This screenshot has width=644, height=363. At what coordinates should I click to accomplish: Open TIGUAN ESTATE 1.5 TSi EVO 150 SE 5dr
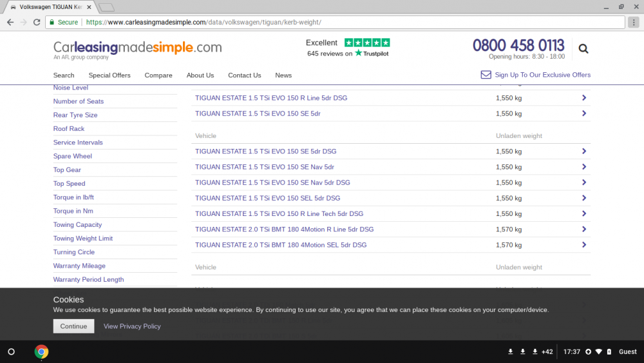(258, 113)
